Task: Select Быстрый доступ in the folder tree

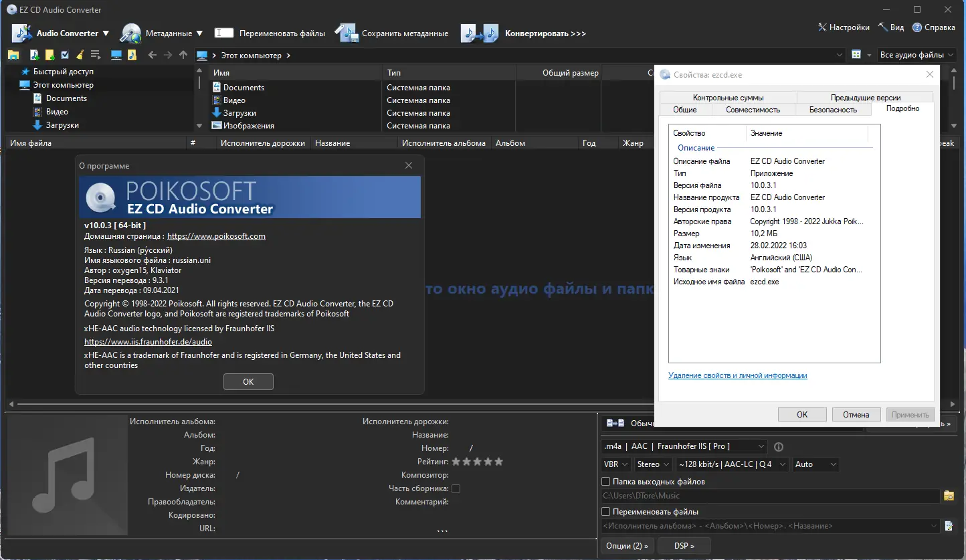Action: click(63, 72)
